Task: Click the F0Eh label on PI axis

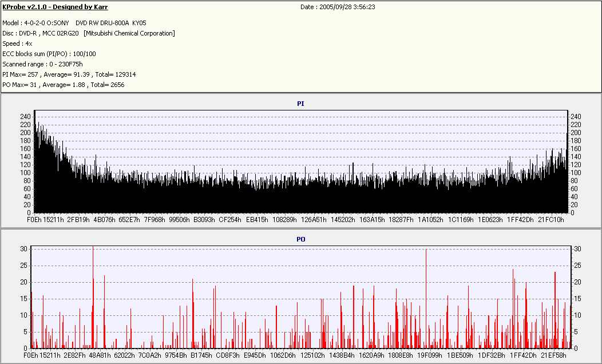Action: 34,220
